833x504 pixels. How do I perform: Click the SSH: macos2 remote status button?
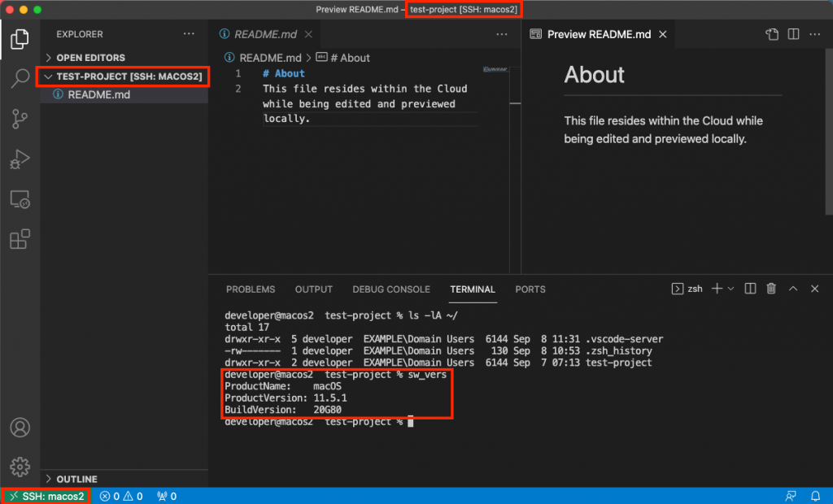(45, 496)
